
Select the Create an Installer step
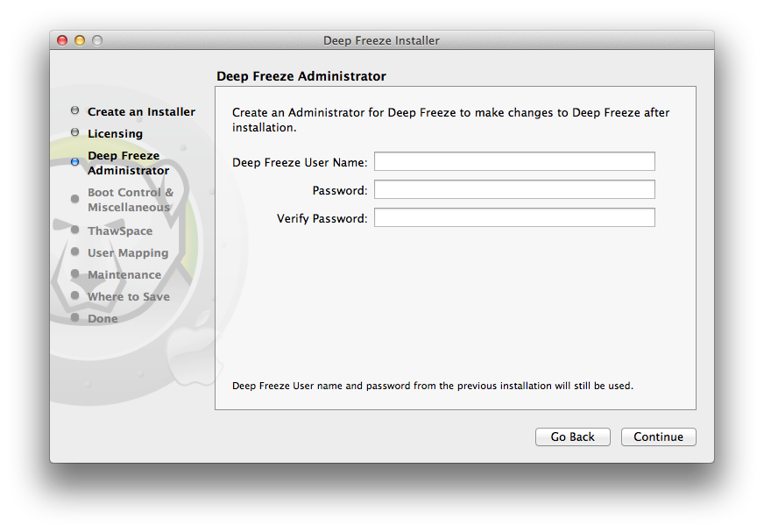point(141,111)
